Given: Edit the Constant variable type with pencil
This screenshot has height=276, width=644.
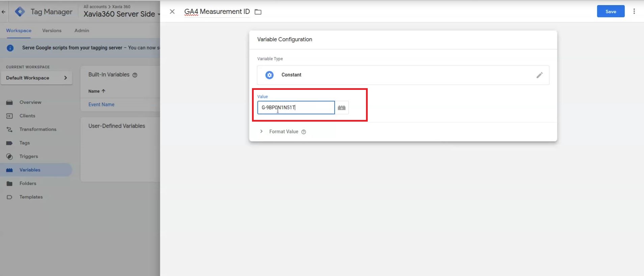Looking at the screenshot, I should (x=539, y=75).
